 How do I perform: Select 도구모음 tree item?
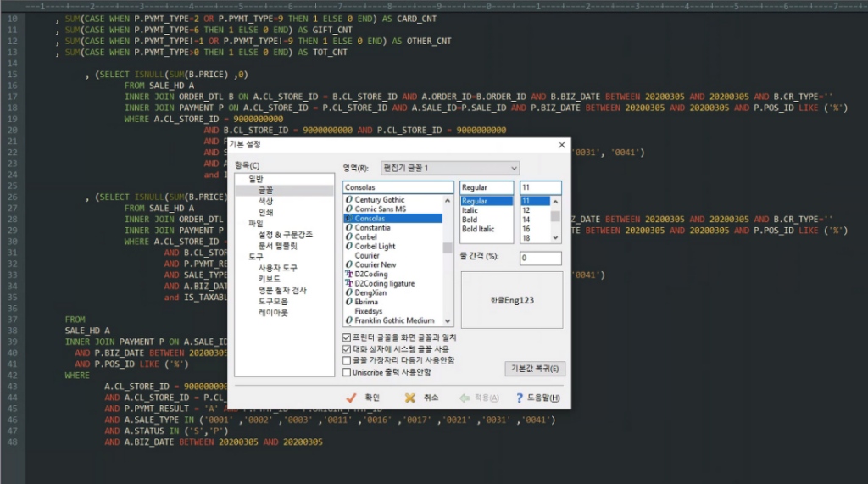tap(274, 301)
